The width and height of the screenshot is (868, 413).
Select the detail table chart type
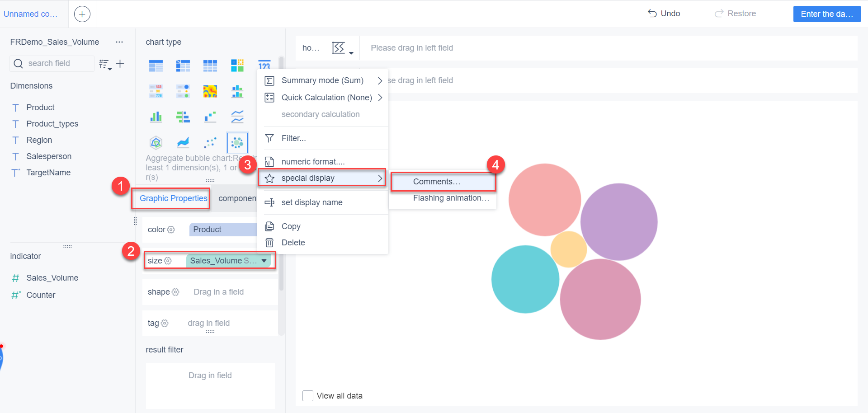coord(210,66)
